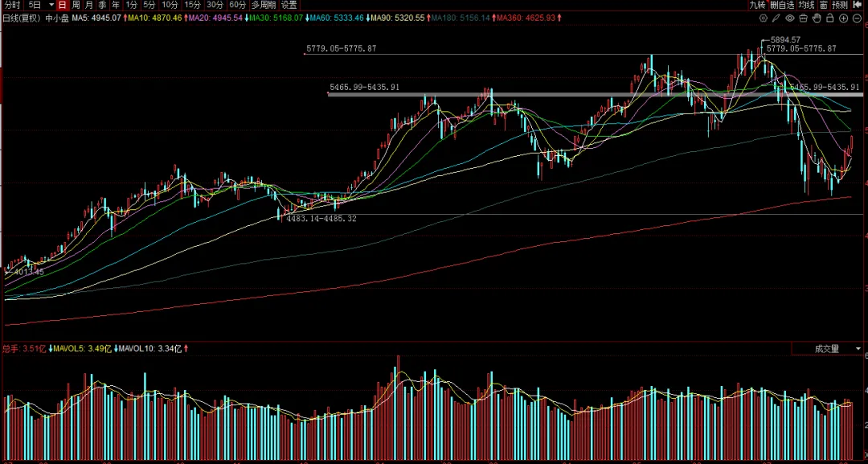Image resolution: width=868 pixels, height=464 pixels.
Task: Select the 周 weekly period tab
Action: tap(76, 5)
